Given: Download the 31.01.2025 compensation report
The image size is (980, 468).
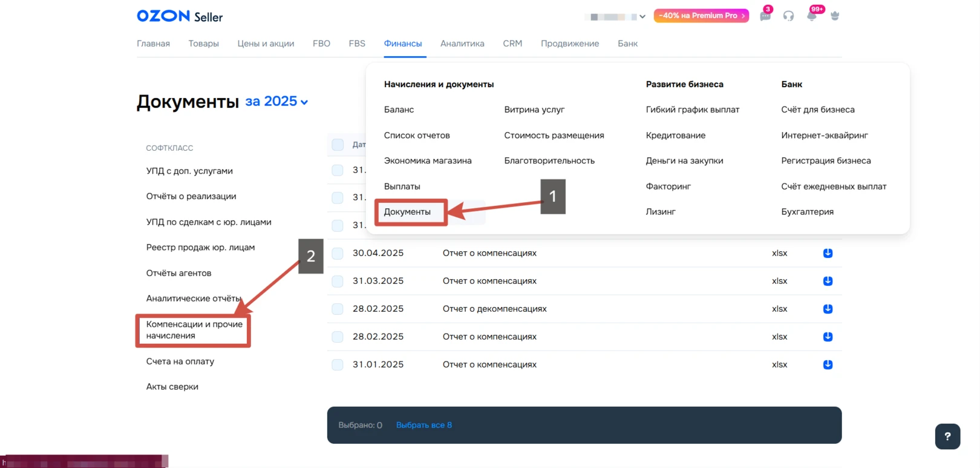Looking at the screenshot, I should coord(828,364).
